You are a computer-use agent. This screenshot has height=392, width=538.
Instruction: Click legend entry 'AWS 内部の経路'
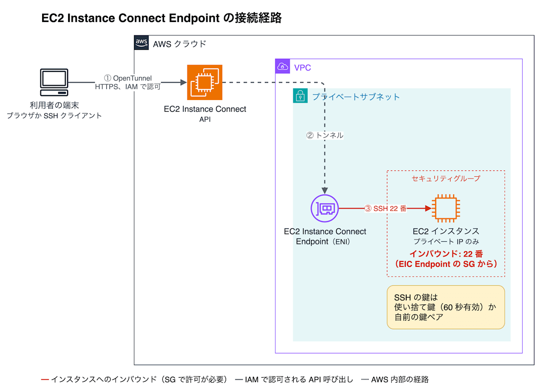pos(395,379)
